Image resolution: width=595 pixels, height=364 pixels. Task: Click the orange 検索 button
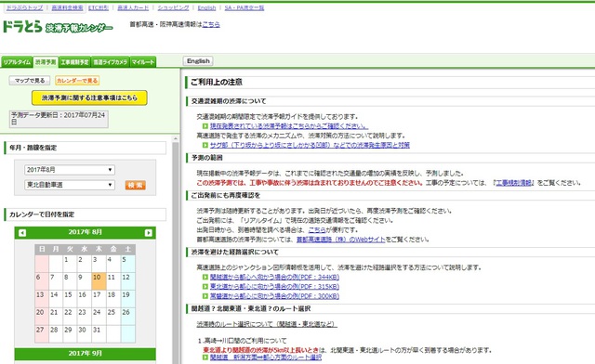click(x=136, y=185)
